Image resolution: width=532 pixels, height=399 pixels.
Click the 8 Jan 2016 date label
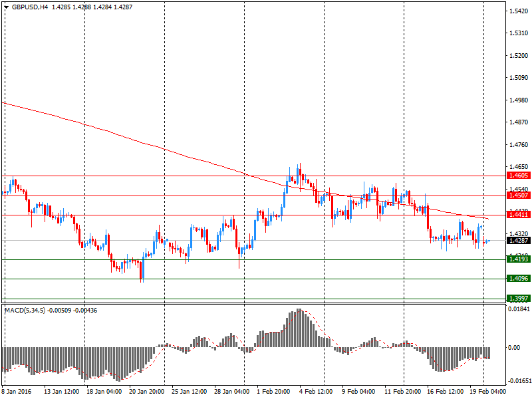[17, 392]
